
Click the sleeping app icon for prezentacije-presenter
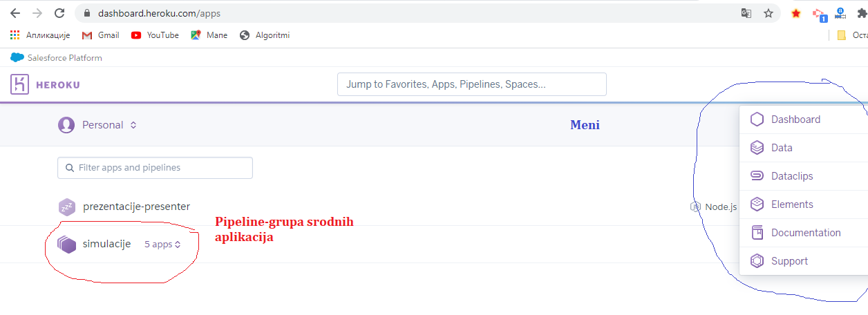pyautogui.click(x=66, y=207)
